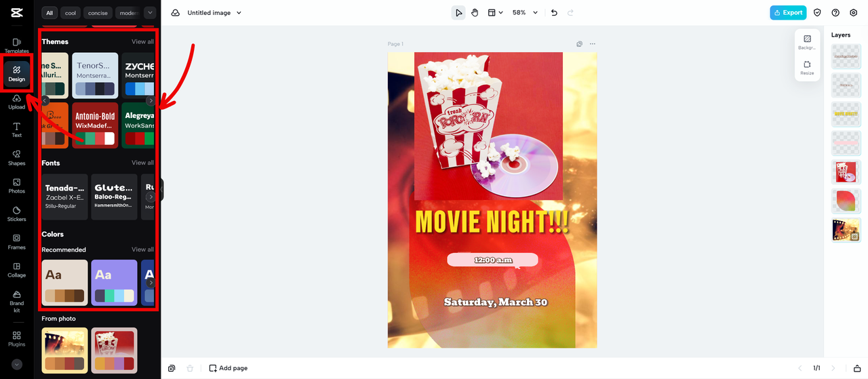Open the 58% zoom dropdown
The height and width of the screenshot is (379, 868).
[525, 12]
